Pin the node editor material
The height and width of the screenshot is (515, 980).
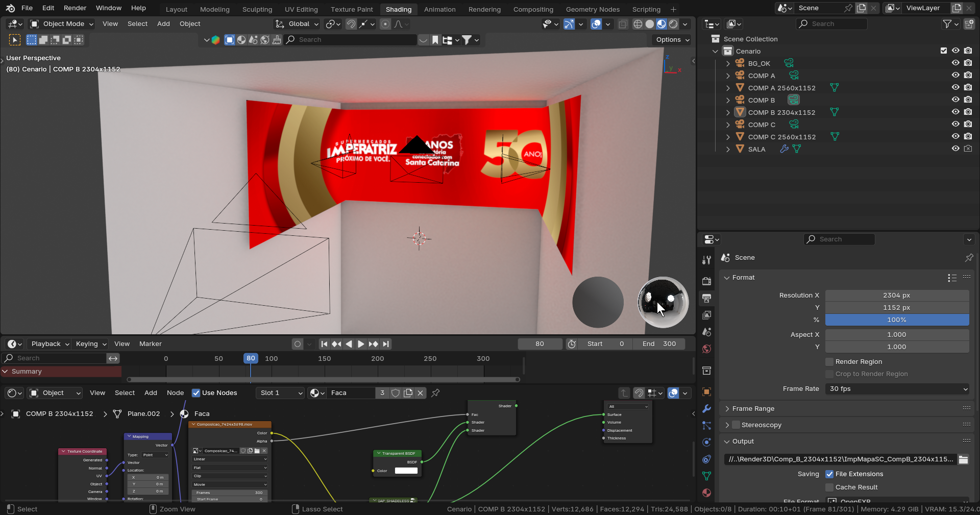435,393
